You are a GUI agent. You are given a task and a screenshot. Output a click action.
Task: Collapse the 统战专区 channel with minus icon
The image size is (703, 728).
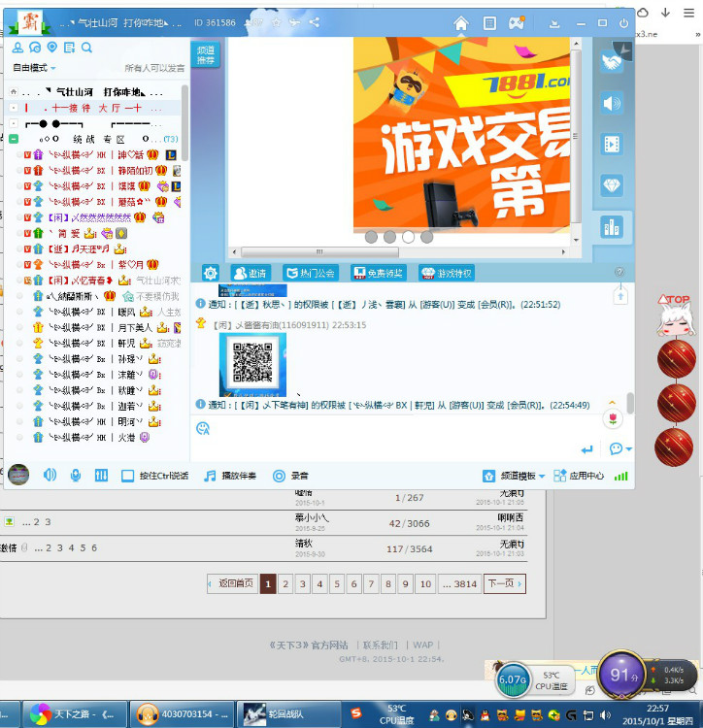(x=14, y=139)
